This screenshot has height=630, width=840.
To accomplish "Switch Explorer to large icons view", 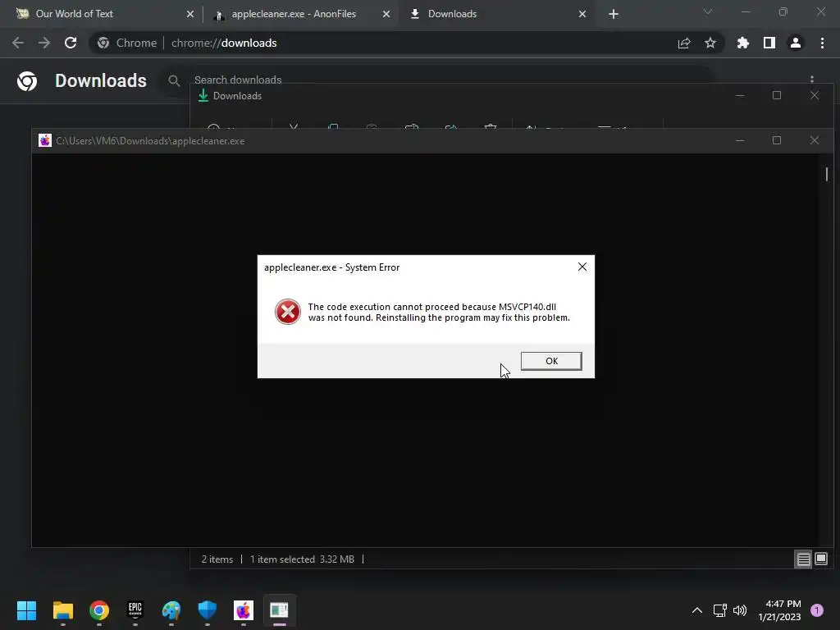I will [820, 559].
